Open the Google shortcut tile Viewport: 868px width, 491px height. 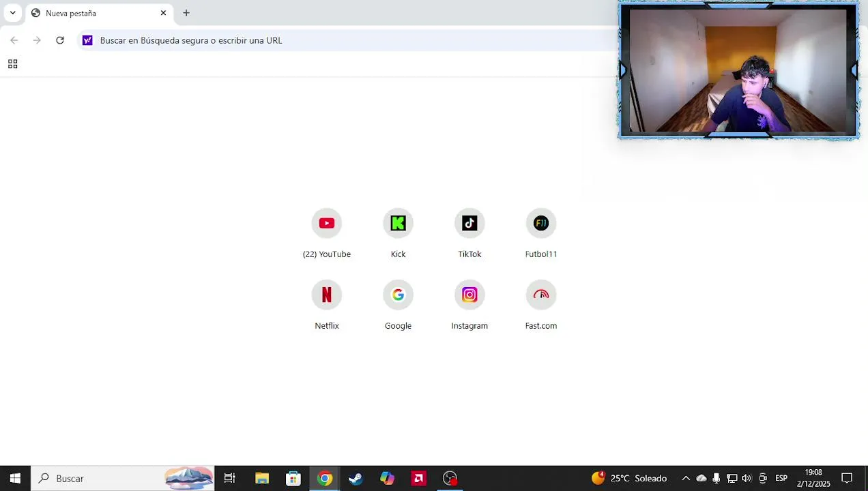(398, 305)
